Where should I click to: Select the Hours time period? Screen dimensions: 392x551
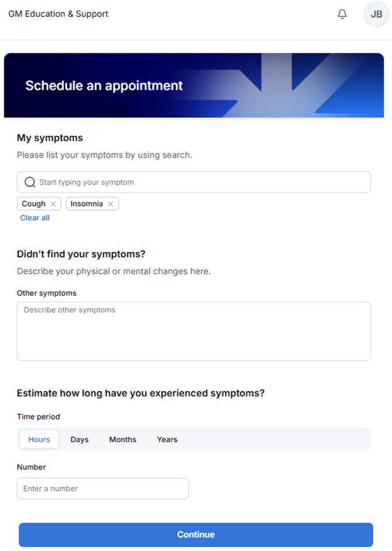39,439
